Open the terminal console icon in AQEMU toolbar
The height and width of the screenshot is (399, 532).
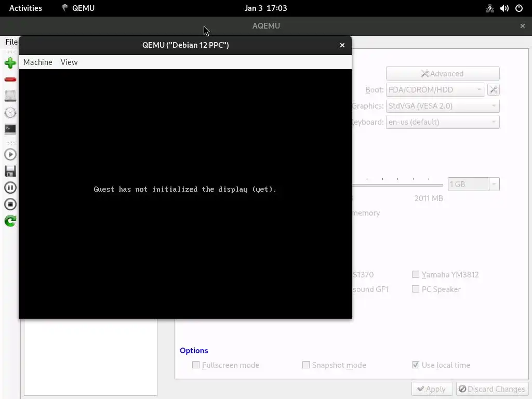10,129
